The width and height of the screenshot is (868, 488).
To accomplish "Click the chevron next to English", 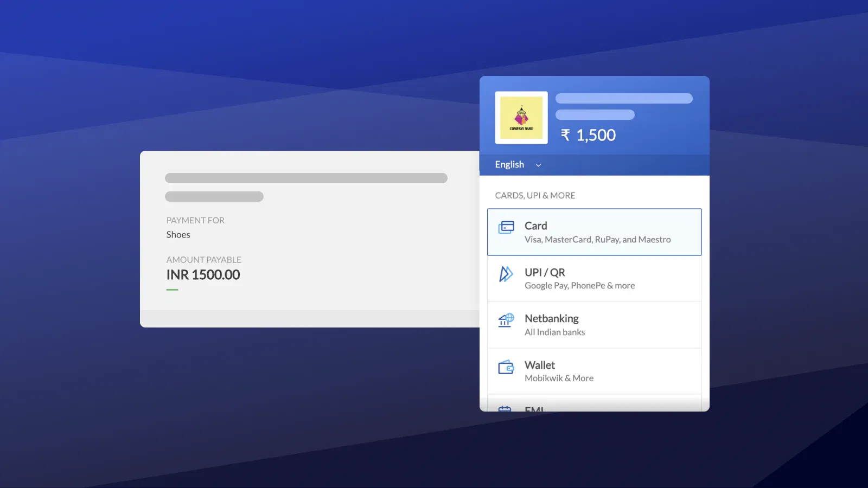I will point(538,165).
